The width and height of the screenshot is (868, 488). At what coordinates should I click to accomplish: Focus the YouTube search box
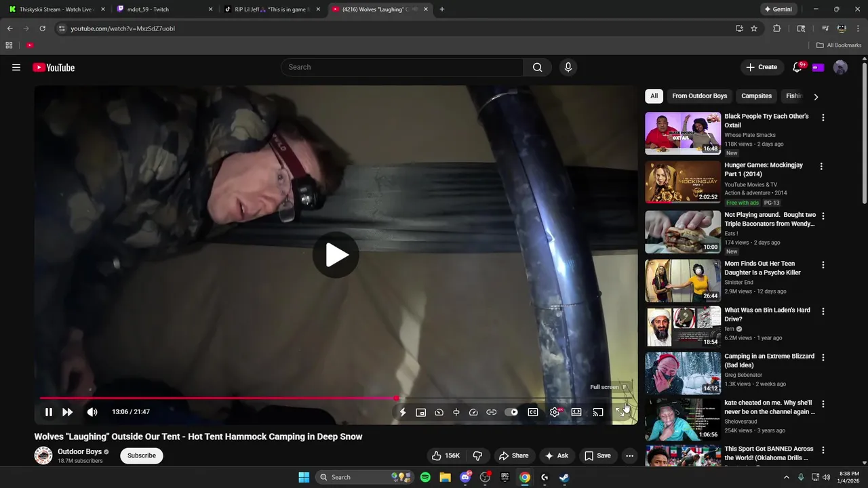pos(401,67)
